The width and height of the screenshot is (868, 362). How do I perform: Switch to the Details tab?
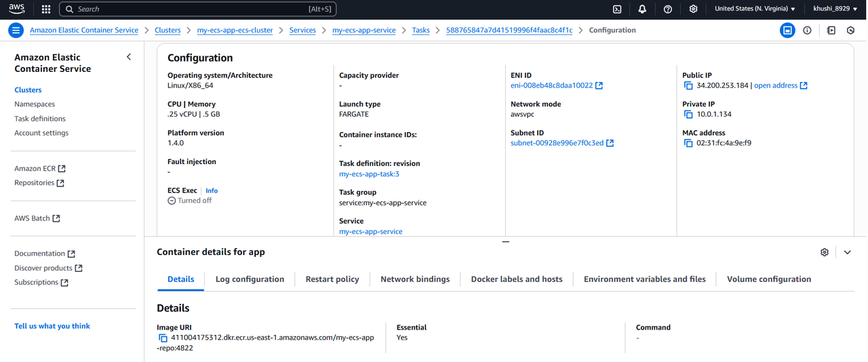181,279
